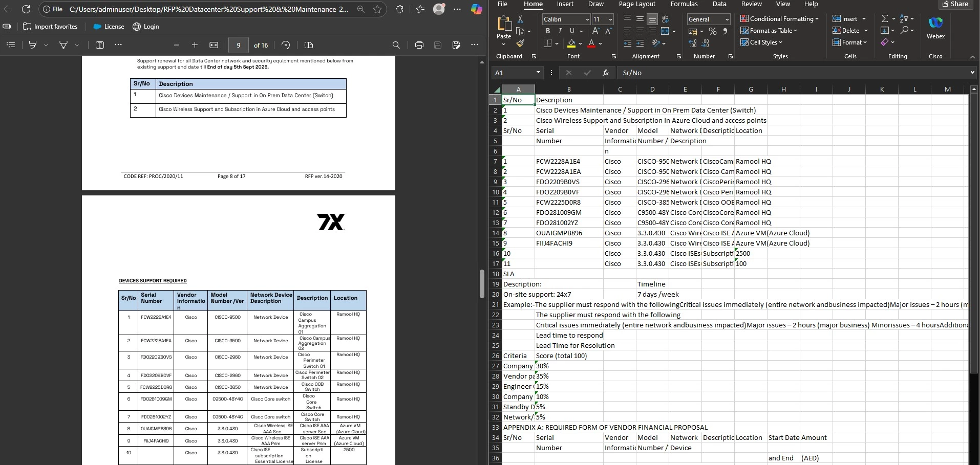Click Share button in Excel

(x=955, y=4)
